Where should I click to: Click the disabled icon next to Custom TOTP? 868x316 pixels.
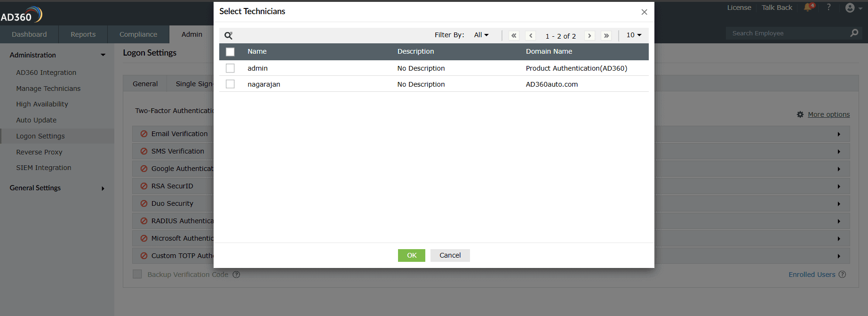(x=144, y=256)
